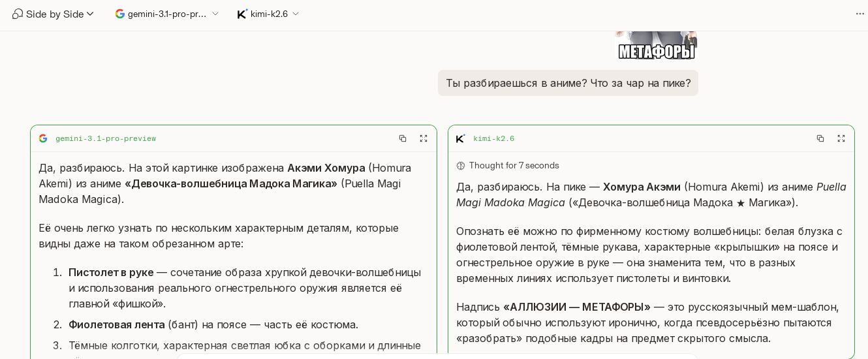Open the three-dot more options menu
868x359 pixels.
tap(860, 14)
